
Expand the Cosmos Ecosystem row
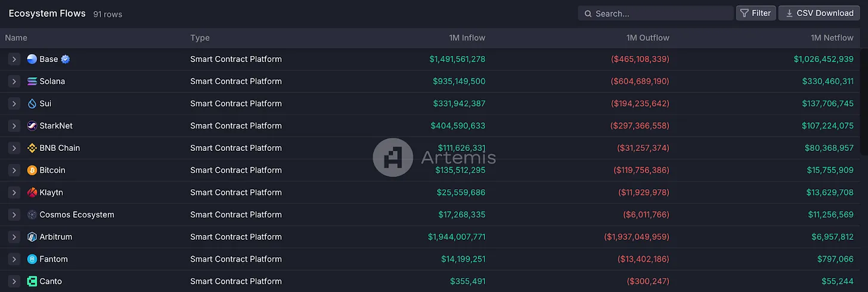coord(14,215)
